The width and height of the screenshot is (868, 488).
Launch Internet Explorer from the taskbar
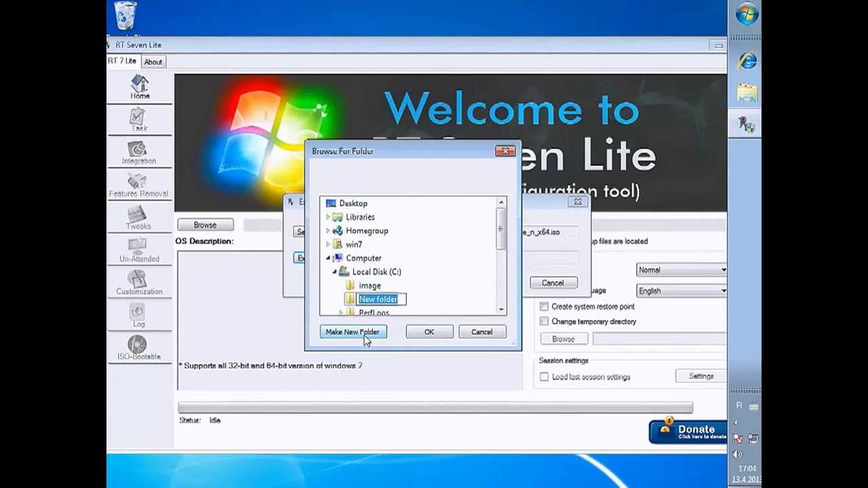747,61
